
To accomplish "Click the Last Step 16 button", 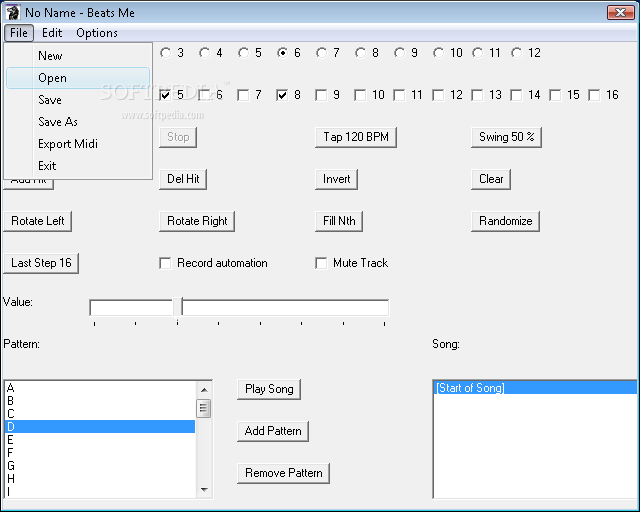I will 41,263.
